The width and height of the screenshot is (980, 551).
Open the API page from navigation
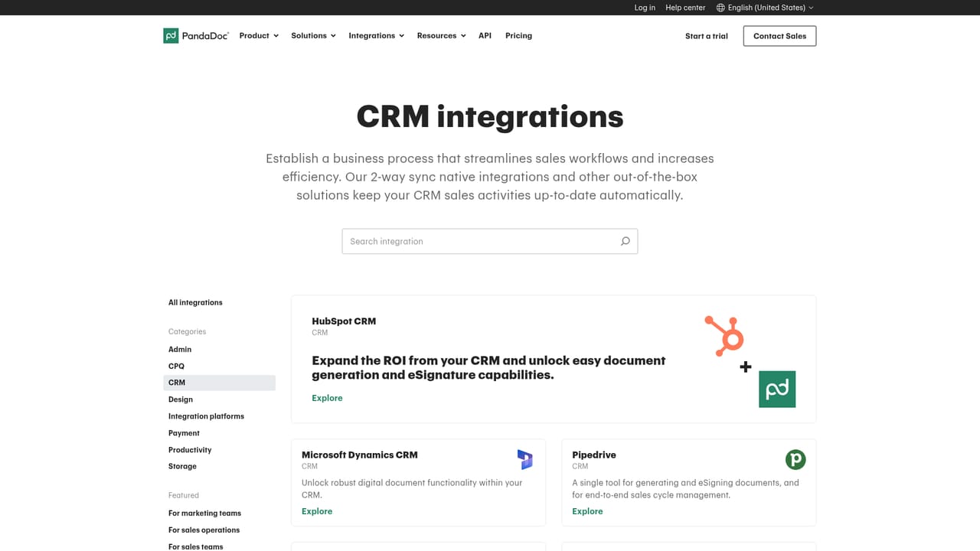point(485,36)
